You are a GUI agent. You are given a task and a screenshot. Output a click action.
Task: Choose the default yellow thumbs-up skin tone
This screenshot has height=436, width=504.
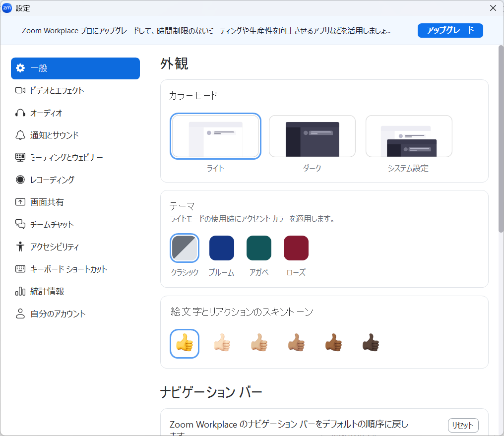[185, 343]
